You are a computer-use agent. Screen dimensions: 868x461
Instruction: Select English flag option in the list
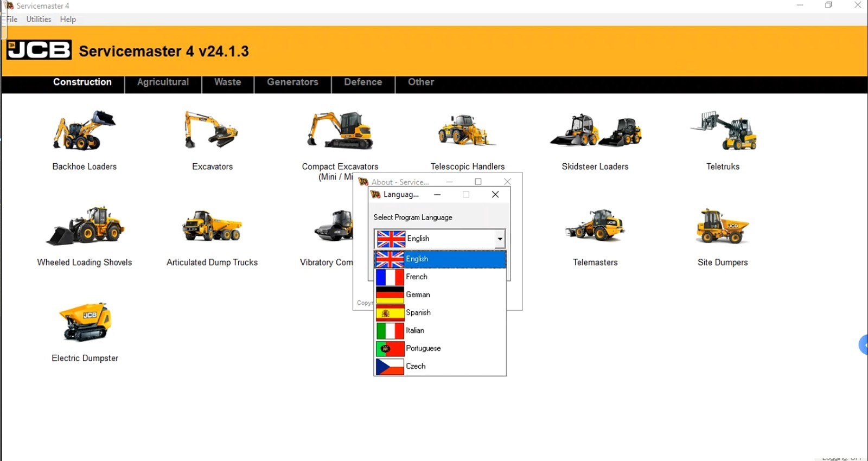(x=440, y=259)
